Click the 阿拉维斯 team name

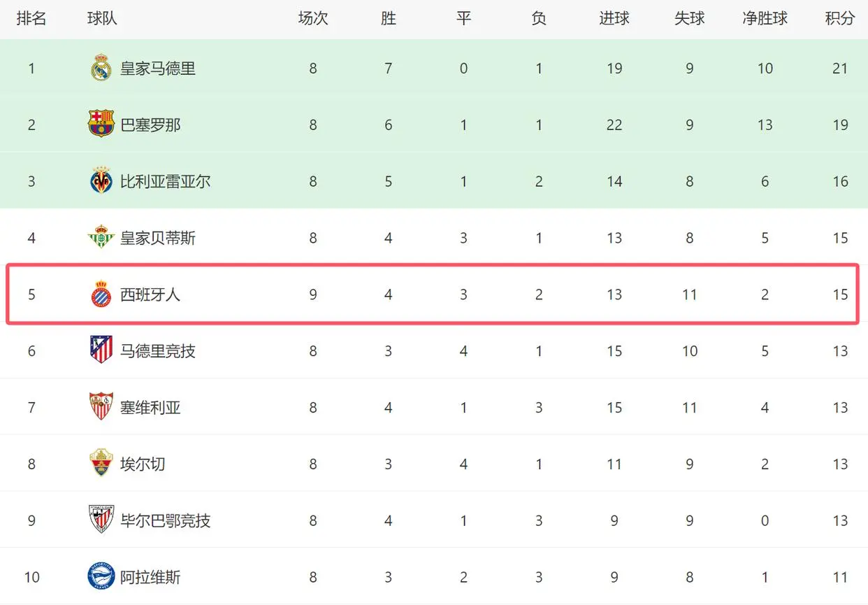point(150,577)
